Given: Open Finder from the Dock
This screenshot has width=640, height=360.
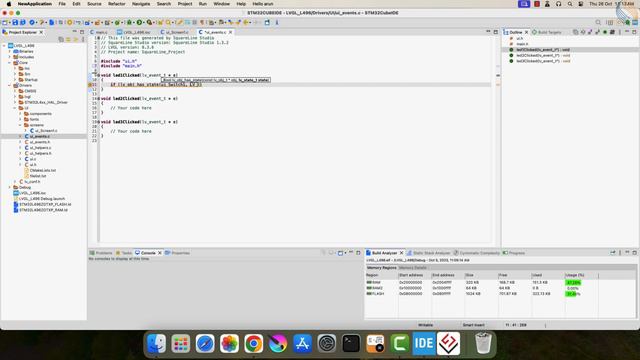Looking at the screenshot, I should [157, 343].
